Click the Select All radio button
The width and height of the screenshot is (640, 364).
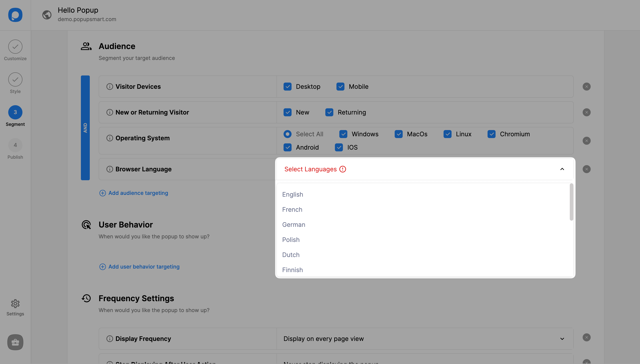coord(287,134)
